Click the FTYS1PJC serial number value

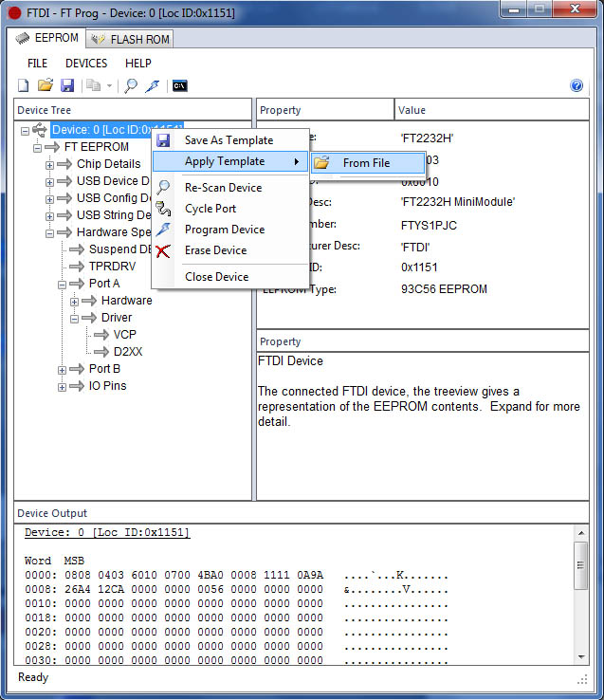[x=429, y=226]
